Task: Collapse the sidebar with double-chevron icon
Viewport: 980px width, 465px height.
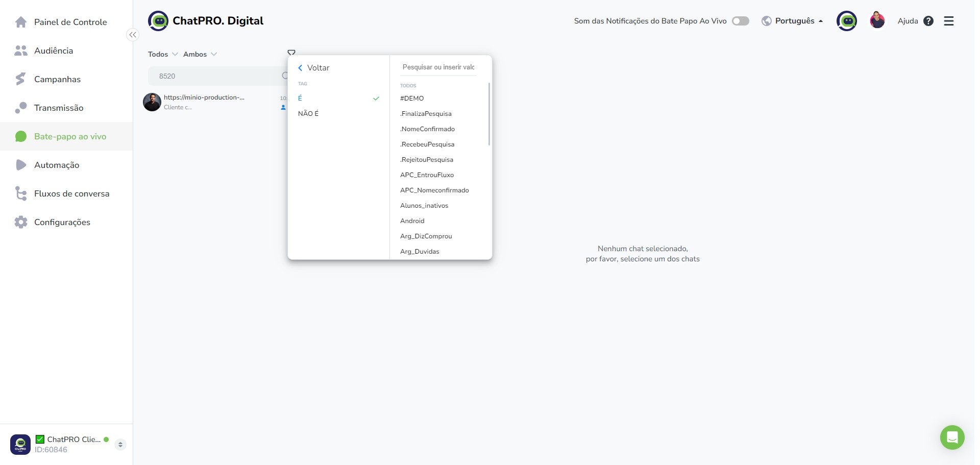Action: coord(133,35)
